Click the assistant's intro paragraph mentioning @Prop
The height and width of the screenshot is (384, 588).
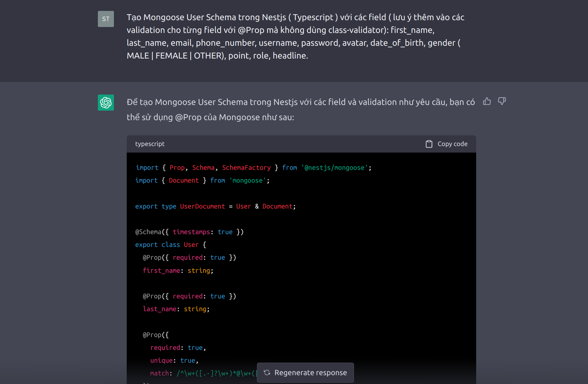coord(301,109)
